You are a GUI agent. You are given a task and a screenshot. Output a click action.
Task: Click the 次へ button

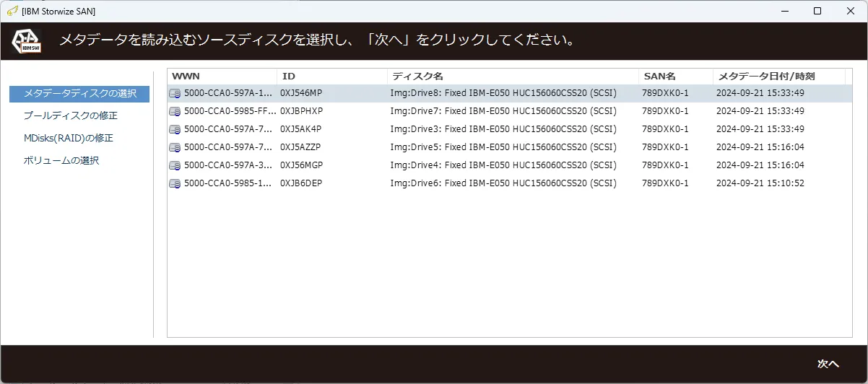[828, 364]
